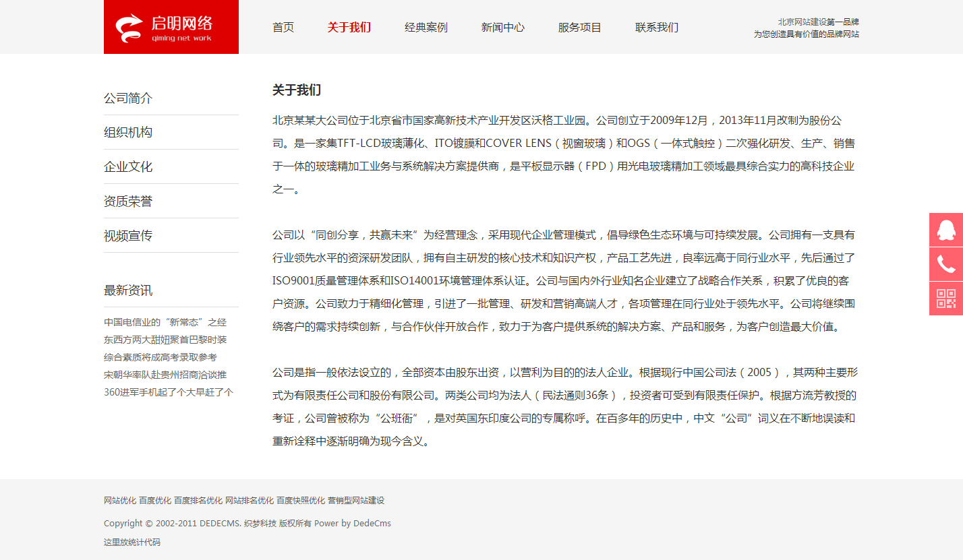The width and height of the screenshot is (963, 560).
Task: Open 新闻中心 in the navigation bar
Action: click(x=502, y=28)
